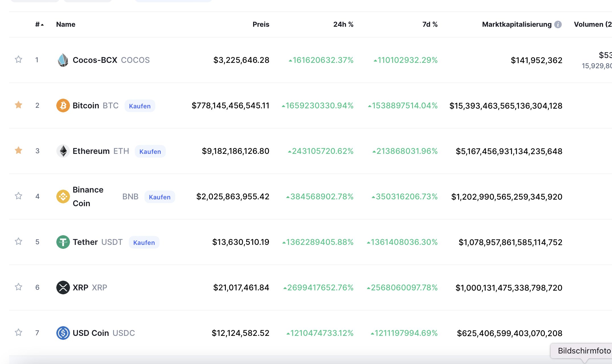
Task: Click XRP market cap $1,000,131,475,338,798,720
Action: [509, 288]
